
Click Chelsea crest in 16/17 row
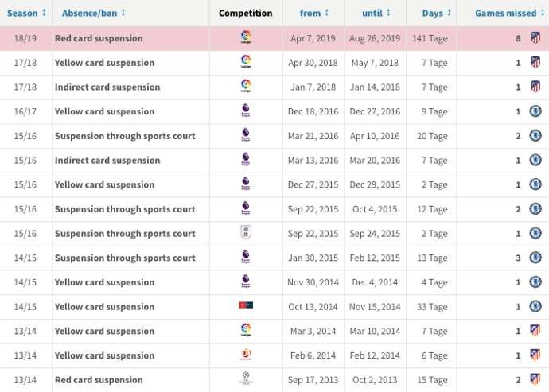click(535, 111)
